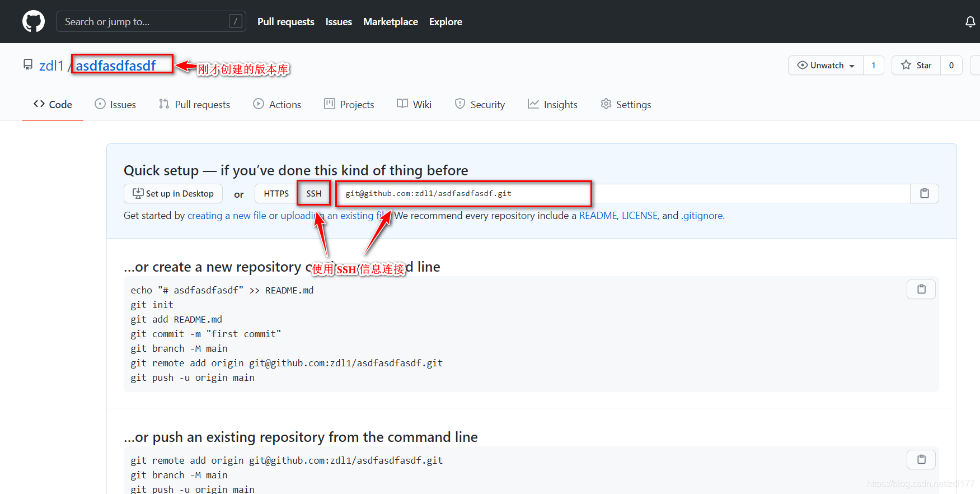Viewport: 980px width, 494px height.
Task: Open Explore in top navigation
Action: pos(446,22)
